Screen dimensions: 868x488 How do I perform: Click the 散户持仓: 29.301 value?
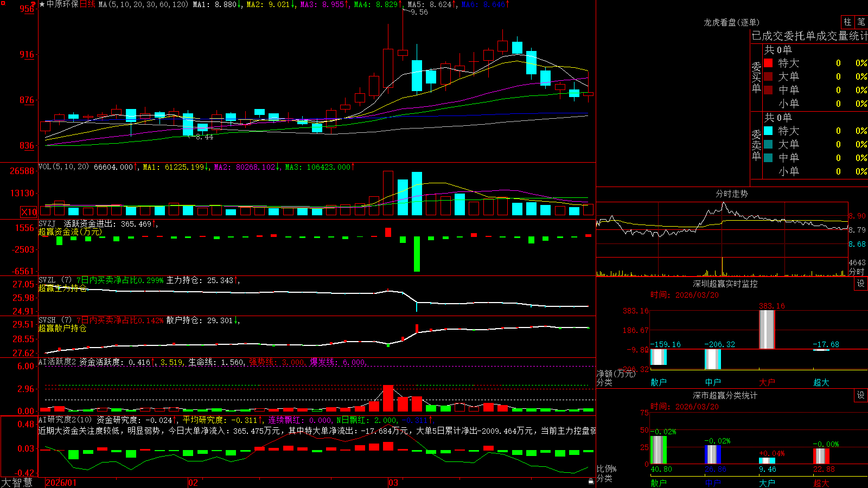tap(202, 320)
